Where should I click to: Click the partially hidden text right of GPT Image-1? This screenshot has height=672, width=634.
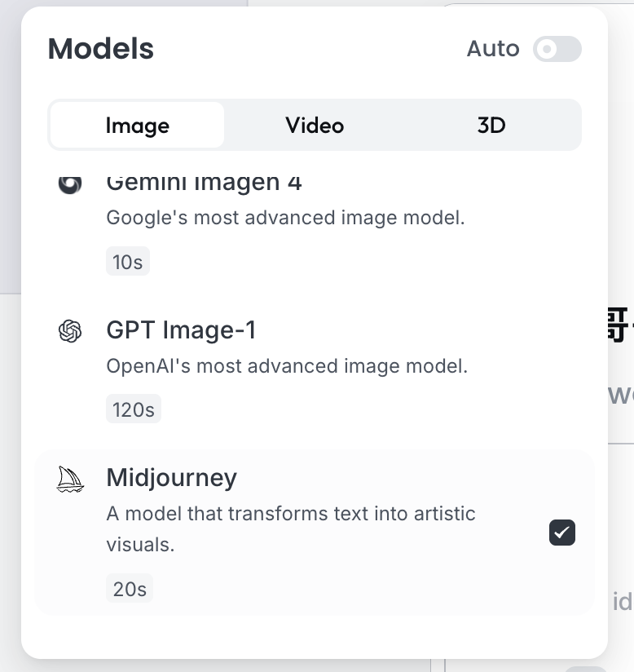619,326
